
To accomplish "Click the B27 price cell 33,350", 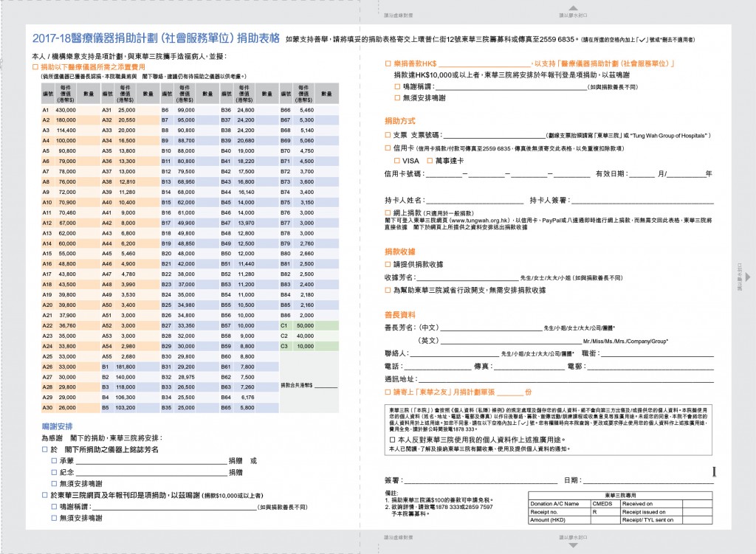I will point(186,325).
